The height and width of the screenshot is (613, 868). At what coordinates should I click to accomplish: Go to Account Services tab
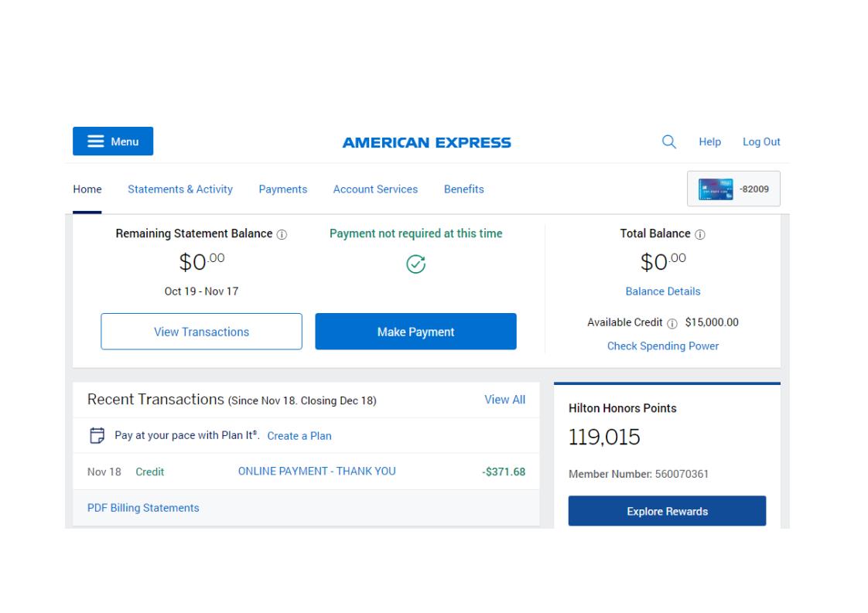(375, 189)
